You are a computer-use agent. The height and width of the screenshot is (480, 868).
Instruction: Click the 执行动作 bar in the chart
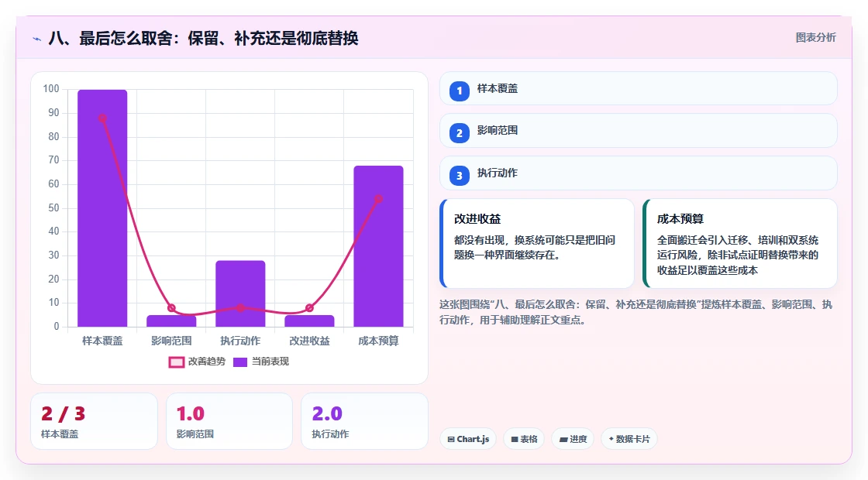(240, 293)
